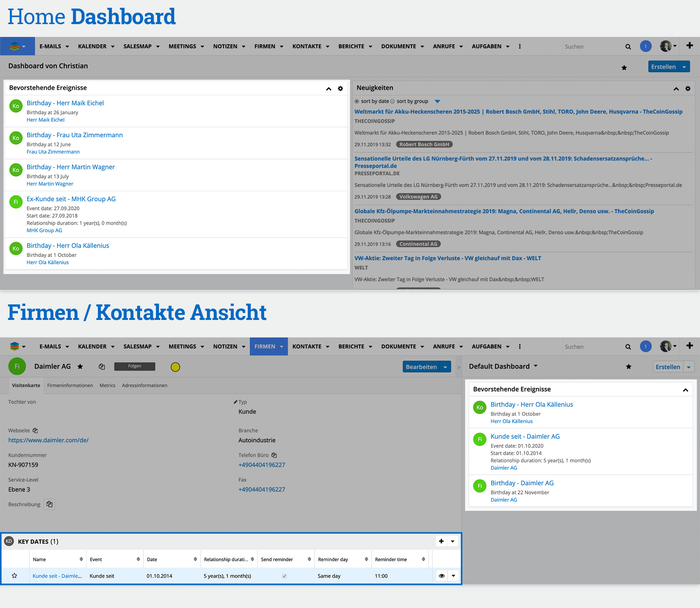Toggle Send reminder checkbox in Kunde seit row

tap(284, 576)
